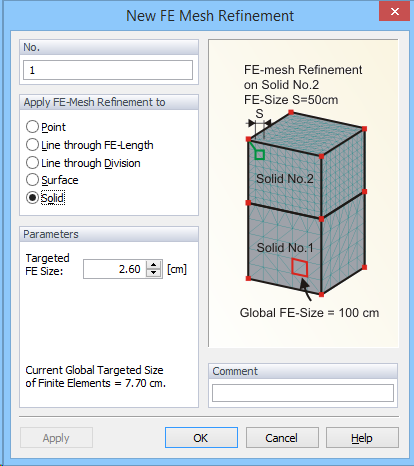Click the Targeted FE Size value field
The image size is (414, 466).
114,269
